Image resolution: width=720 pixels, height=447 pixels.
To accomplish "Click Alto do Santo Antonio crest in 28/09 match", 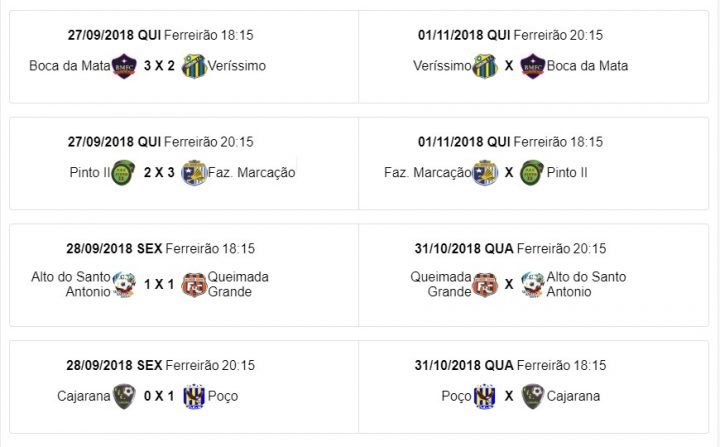I will (124, 284).
